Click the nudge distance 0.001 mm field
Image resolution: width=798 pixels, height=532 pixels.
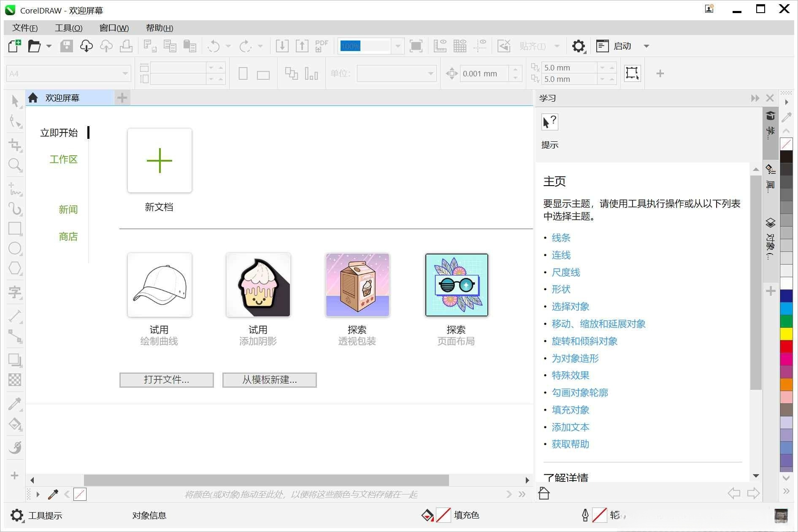click(x=484, y=73)
